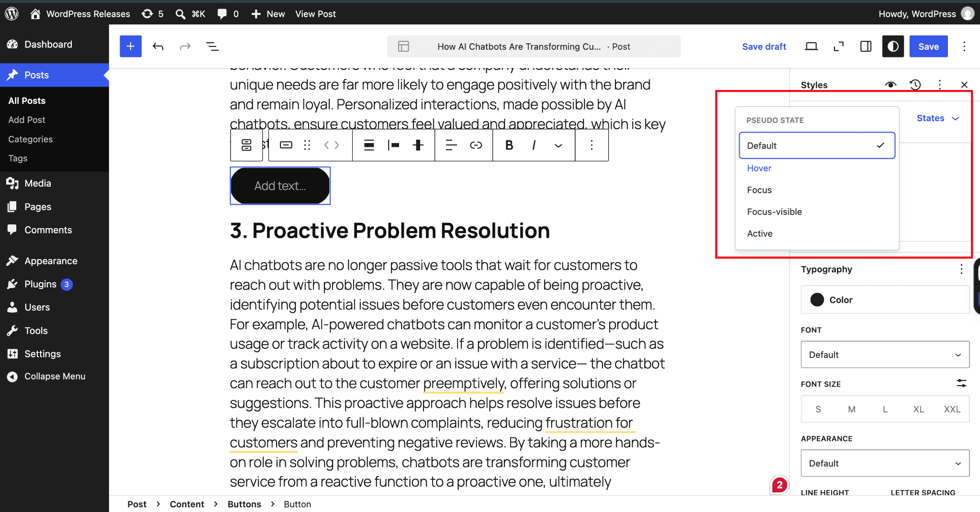
Task: Select parent Buttons block icon
Action: (x=246, y=145)
